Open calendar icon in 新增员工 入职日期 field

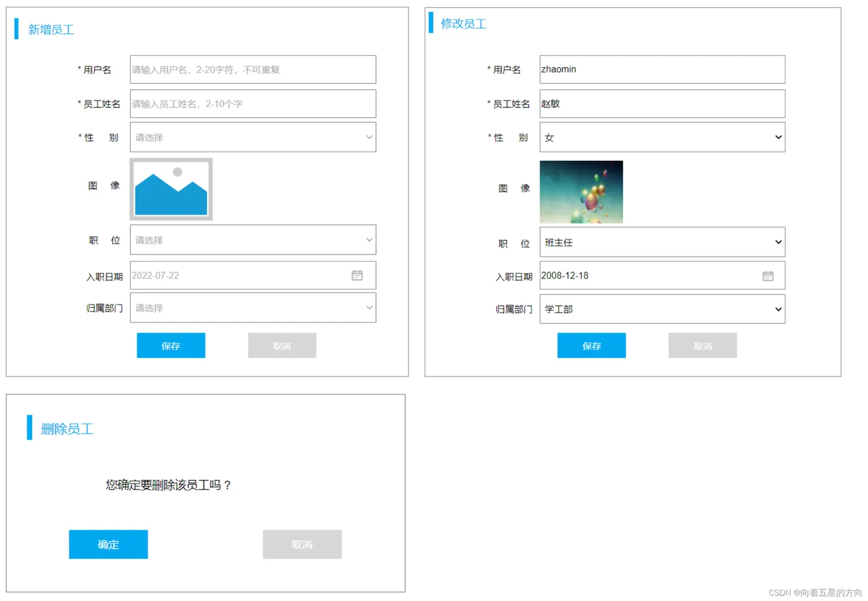tap(357, 275)
